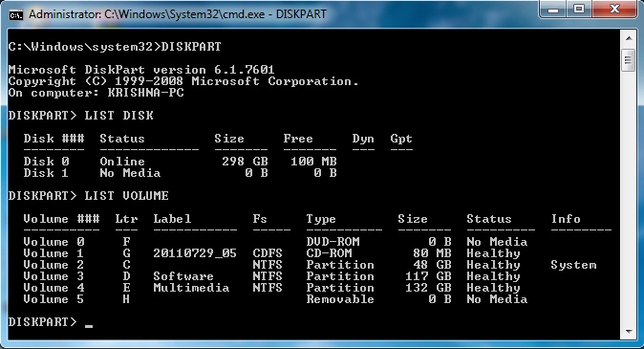
Task: Click the '298 GB' disk size value
Action: click(245, 162)
